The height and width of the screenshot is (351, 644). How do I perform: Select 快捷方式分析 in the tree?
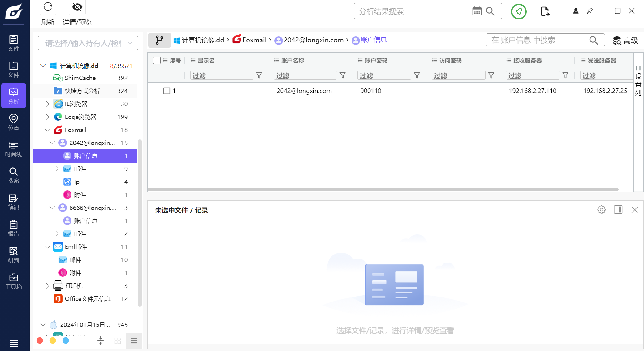point(82,91)
